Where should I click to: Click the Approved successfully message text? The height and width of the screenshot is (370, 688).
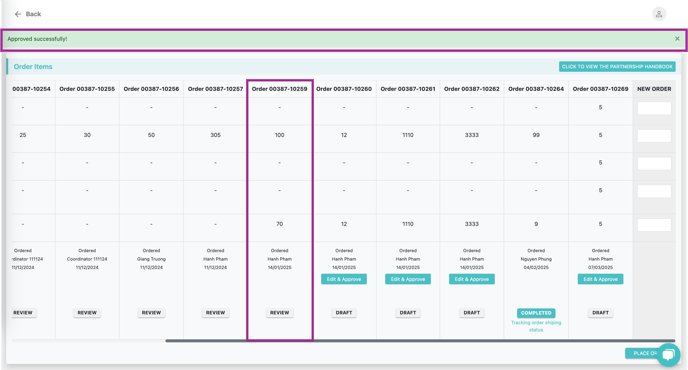pyautogui.click(x=37, y=39)
